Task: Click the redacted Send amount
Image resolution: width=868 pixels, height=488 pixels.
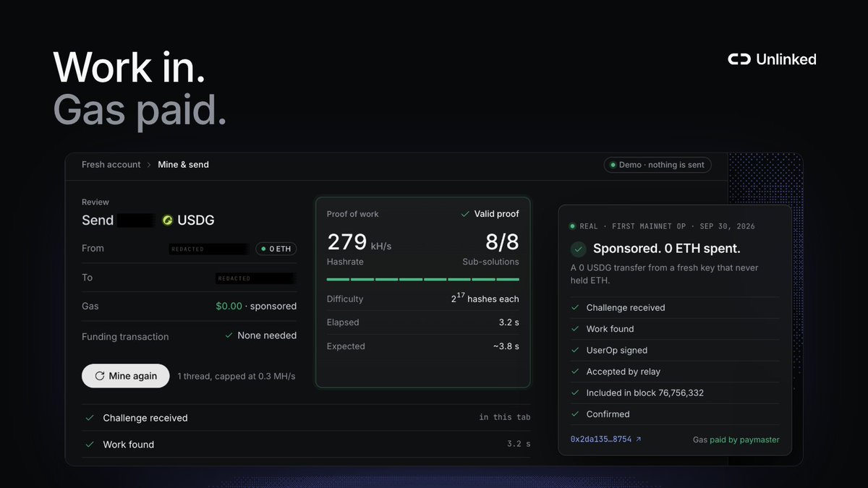Action: point(136,221)
